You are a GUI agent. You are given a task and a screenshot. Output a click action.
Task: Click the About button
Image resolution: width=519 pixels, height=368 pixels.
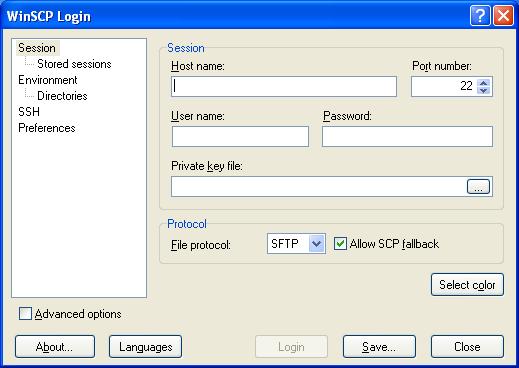(x=55, y=347)
